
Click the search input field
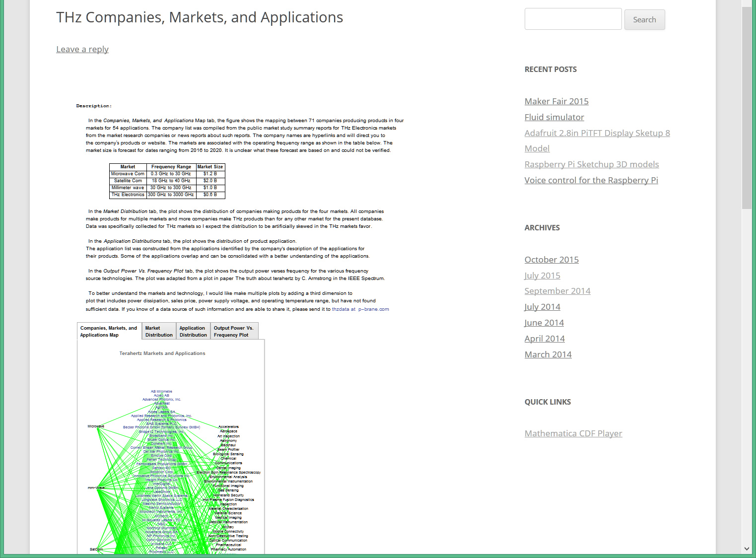click(x=573, y=19)
